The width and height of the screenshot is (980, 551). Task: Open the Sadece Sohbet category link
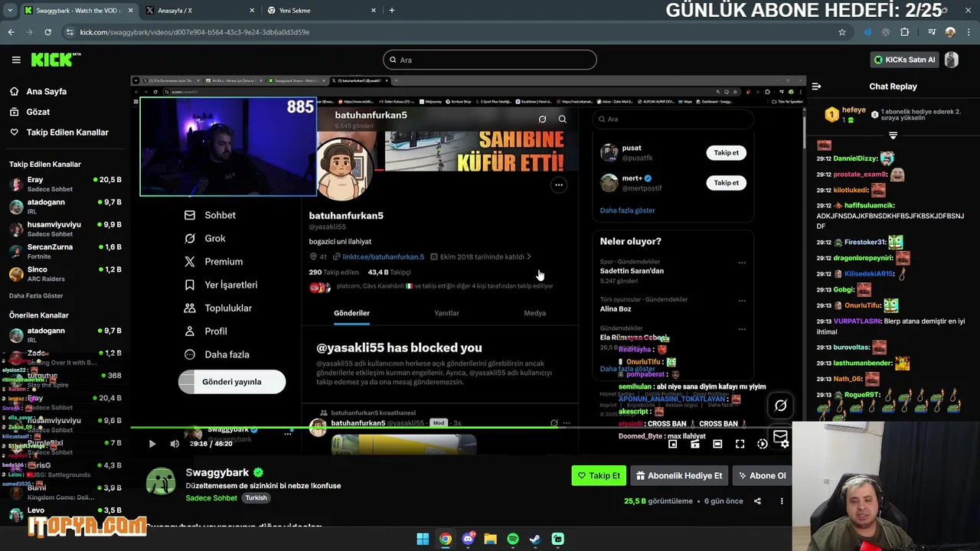point(211,498)
